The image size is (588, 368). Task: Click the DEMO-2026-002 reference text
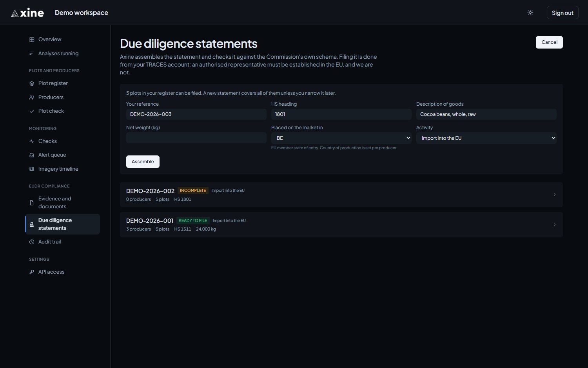coord(150,191)
